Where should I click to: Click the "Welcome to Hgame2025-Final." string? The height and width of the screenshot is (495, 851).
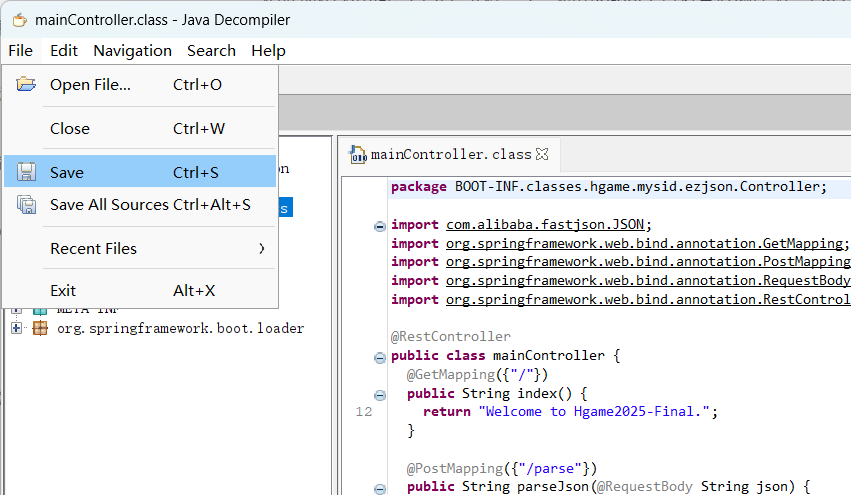594,411
